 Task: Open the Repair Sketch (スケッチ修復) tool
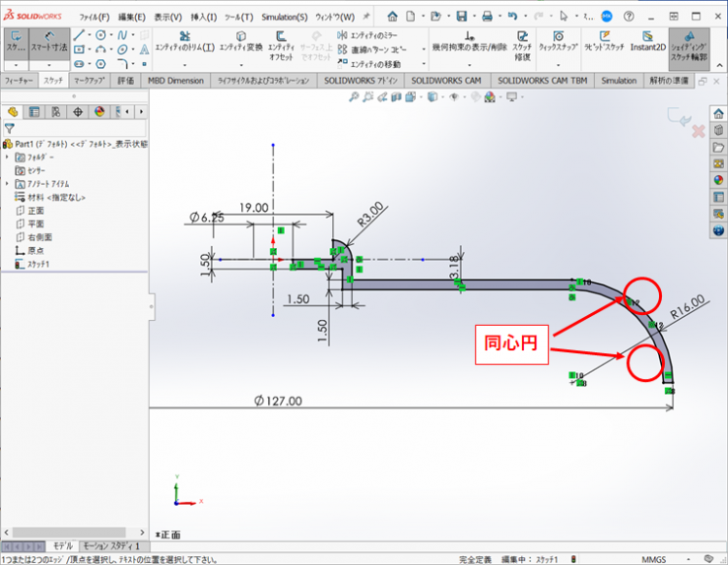(522, 40)
